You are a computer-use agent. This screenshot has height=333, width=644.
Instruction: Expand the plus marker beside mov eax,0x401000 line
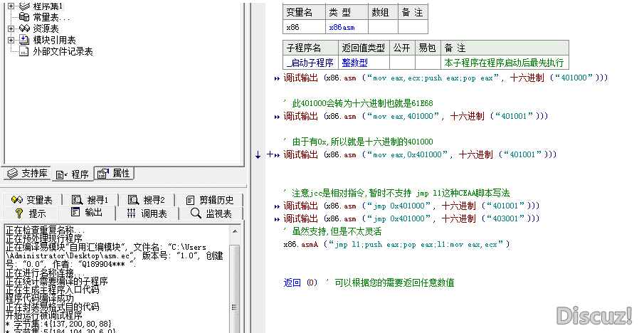pos(270,154)
